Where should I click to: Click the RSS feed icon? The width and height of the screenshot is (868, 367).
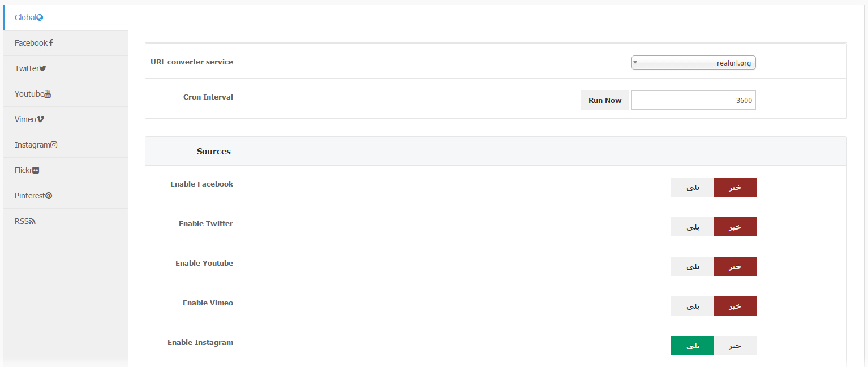tap(32, 221)
